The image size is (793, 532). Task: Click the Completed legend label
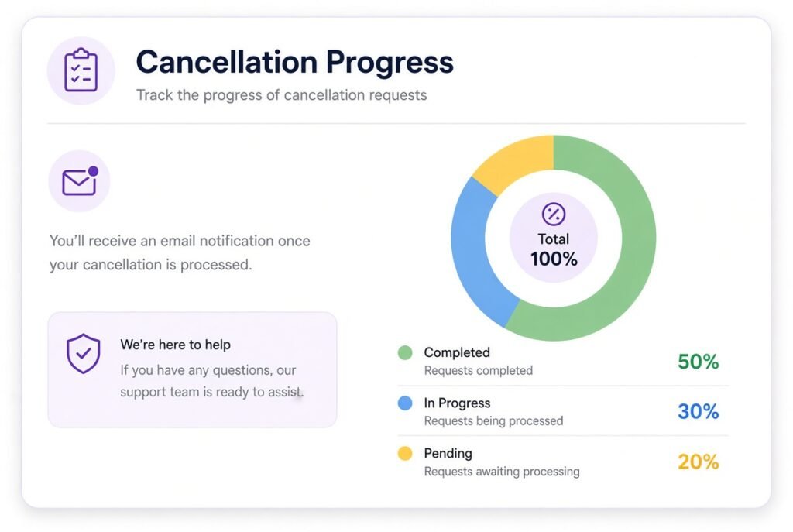tap(457, 352)
